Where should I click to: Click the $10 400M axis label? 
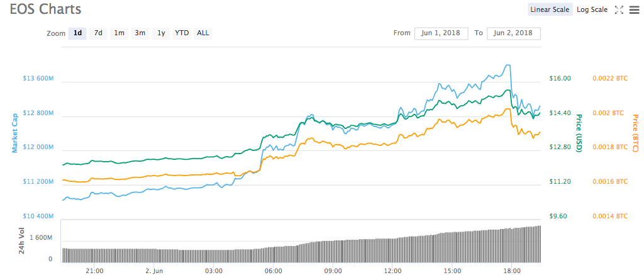[38, 216]
